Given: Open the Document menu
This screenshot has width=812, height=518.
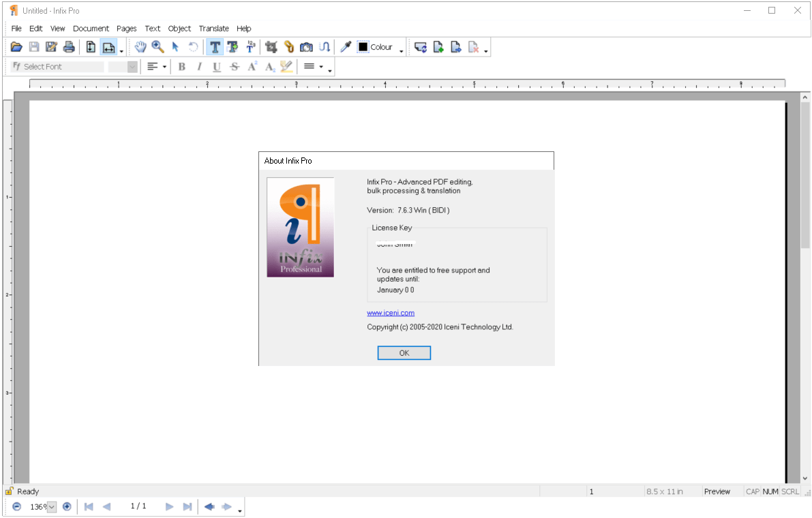Looking at the screenshot, I should coord(91,29).
